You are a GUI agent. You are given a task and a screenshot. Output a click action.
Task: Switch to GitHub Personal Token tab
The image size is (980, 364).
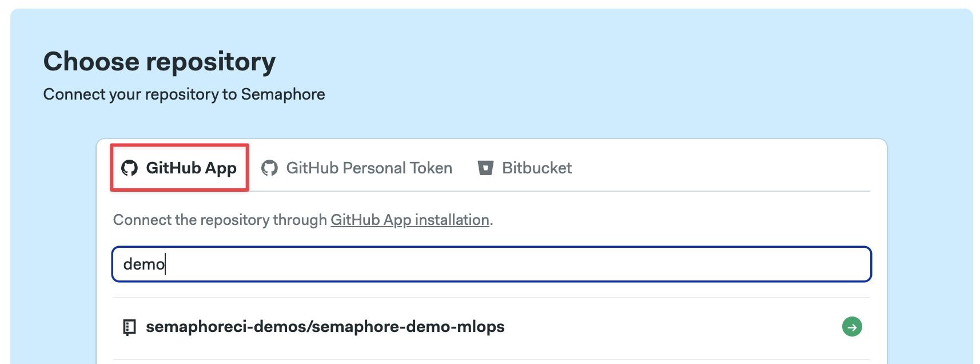pyautogui.click(x=357, y=168)
